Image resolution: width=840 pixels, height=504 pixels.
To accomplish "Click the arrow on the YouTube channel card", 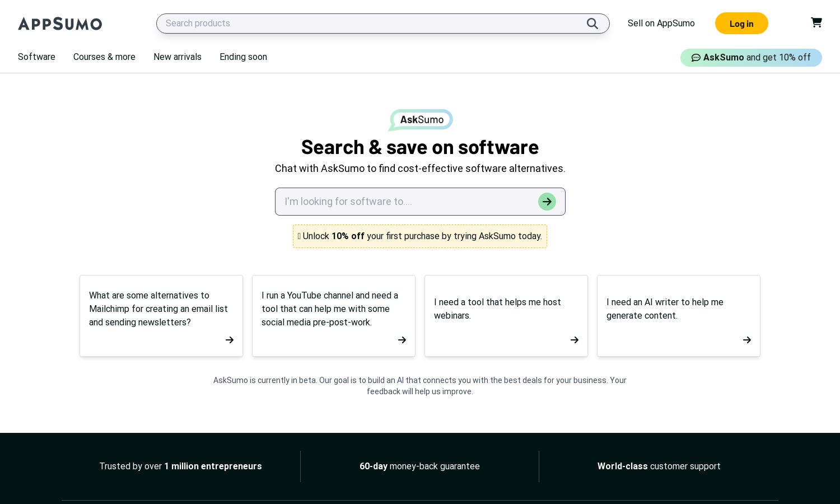I will (402, 340).
